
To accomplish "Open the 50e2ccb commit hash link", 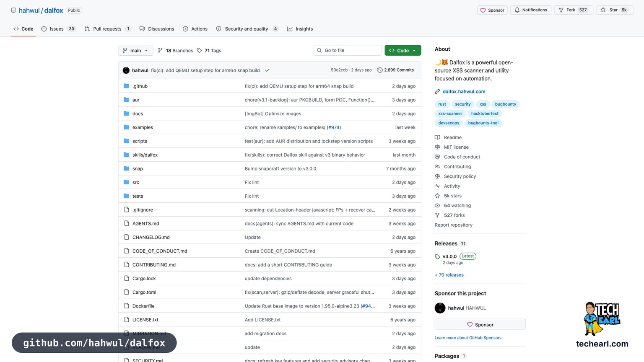I will click(x=339, y=70).
